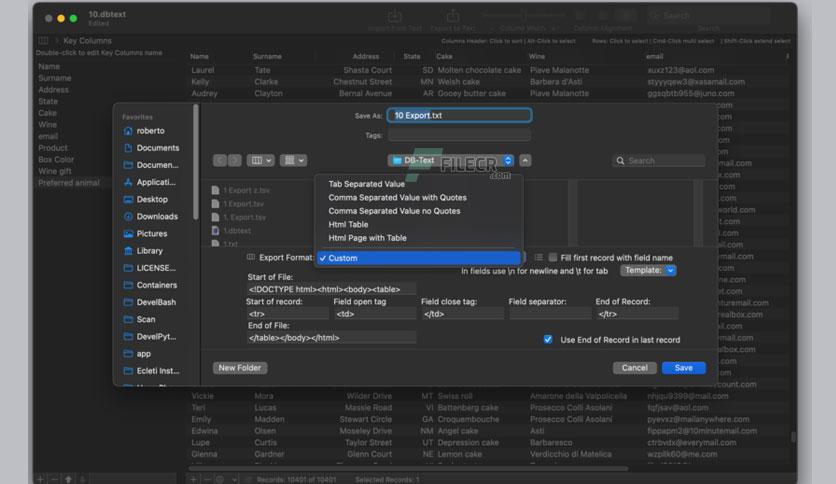Image resolution: width=836 pixels, height=484 pixels.
Task: Click the Import from Text toolbar icon in 10.dbtext
Action: (395, 17)
